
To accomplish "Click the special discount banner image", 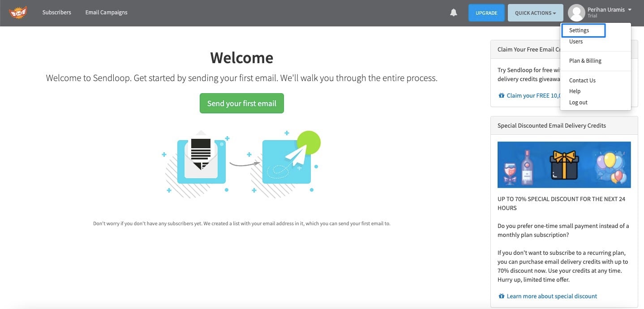I will (x=564, y=165).
